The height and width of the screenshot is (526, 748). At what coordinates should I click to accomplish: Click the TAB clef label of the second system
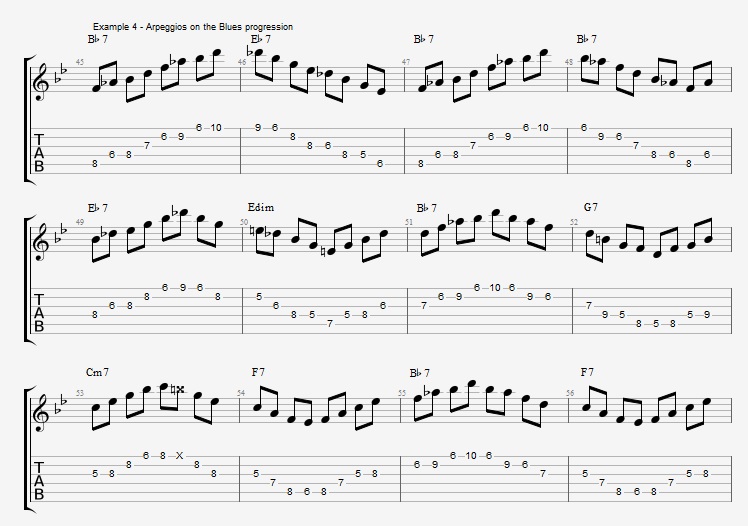click(x=39, y=313)
